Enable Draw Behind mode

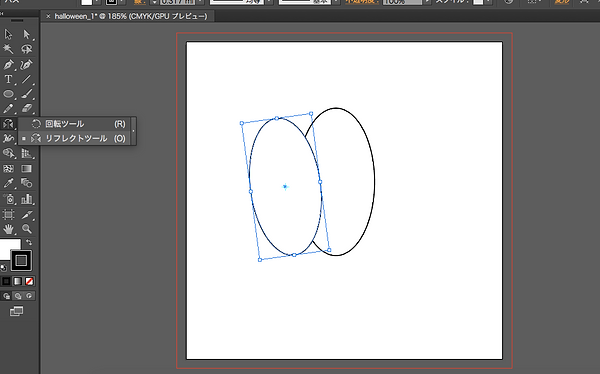(x=18, y=296)
